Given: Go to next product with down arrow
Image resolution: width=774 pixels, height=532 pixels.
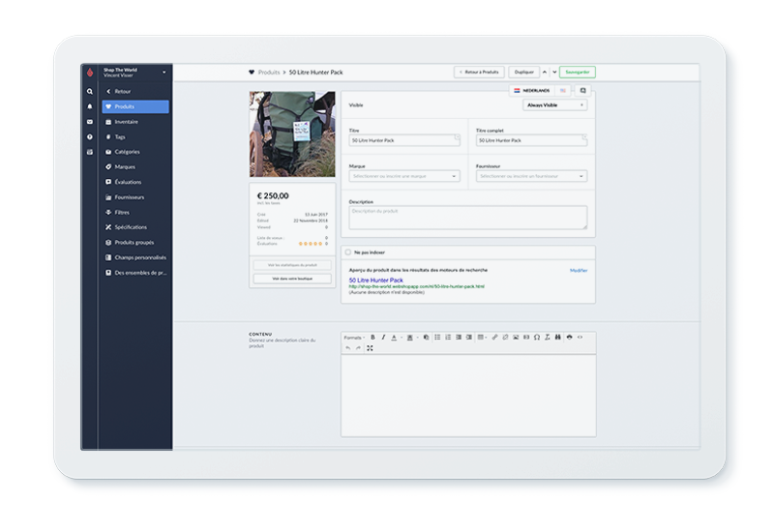Looking at the screenshot, I should coord(554,72).
